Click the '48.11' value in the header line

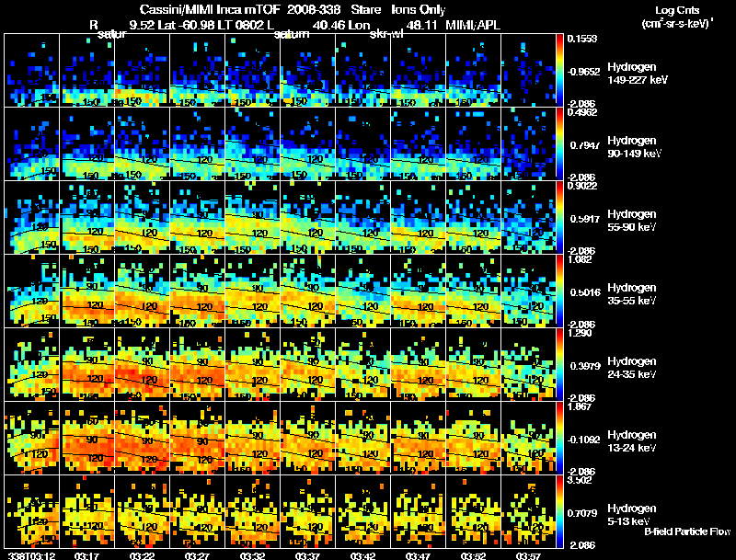tap(420, 25)
